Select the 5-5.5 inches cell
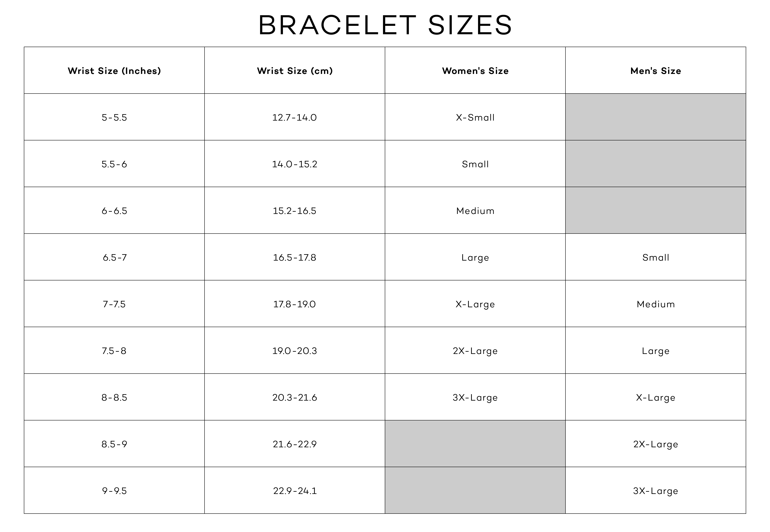This screenshot has height=532, width=770. click(x=114, y=117)
